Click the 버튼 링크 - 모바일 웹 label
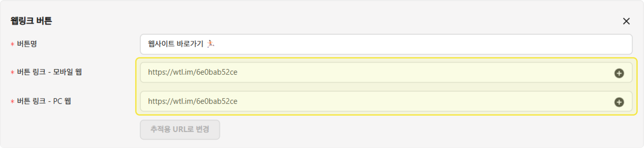The image size is (644, 148). click(x=49, y=72)
